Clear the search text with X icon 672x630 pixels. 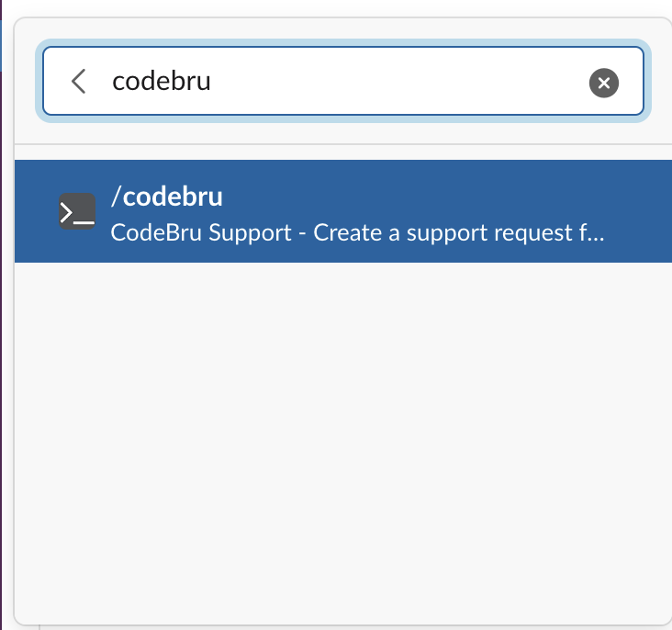pyautogui.click(x=603, y=84)
